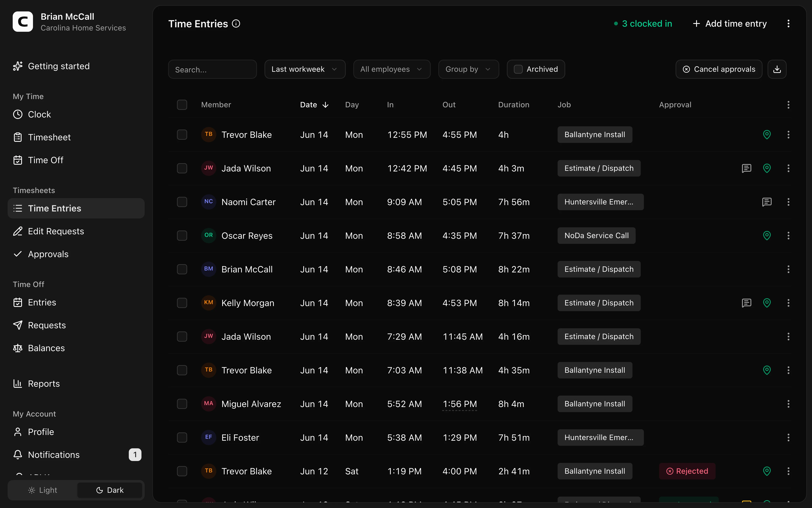Open note icon on Kelly Morgan row
This screenshot has width=812, height=508.
746,303
